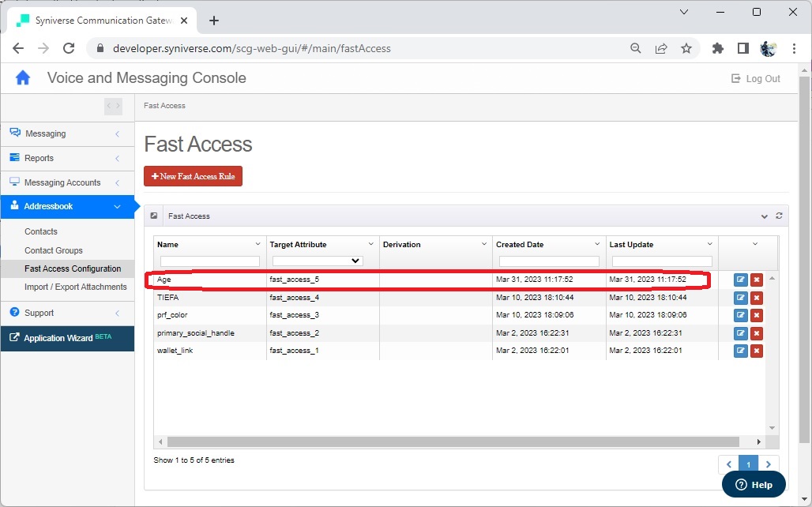Screen dimensions: 812x507
Task: Open the Last Update column menu arrow
Action: click(x=710, y=244)
